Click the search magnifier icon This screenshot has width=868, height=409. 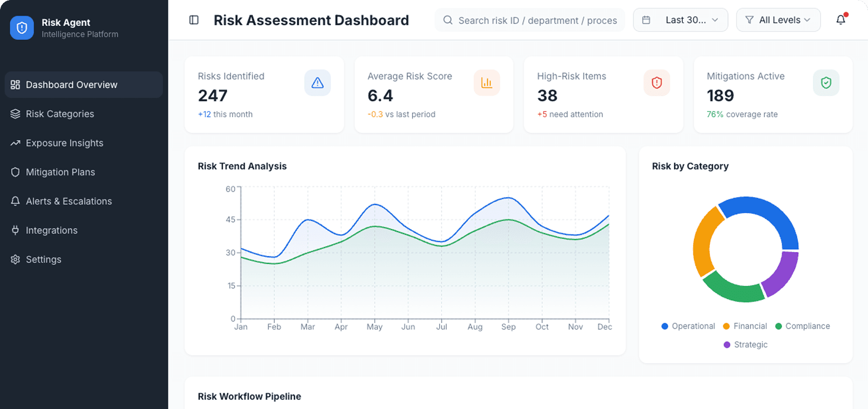tap(448, 20)
